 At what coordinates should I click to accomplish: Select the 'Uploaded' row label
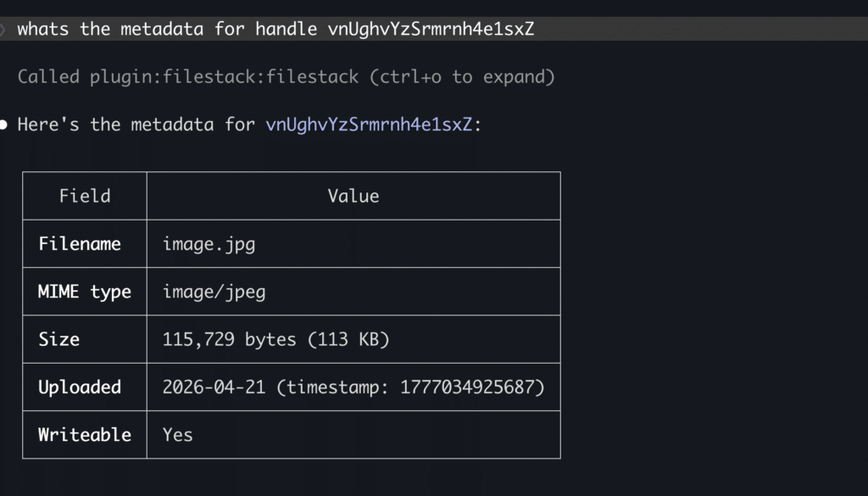click(x=80, y=387)
